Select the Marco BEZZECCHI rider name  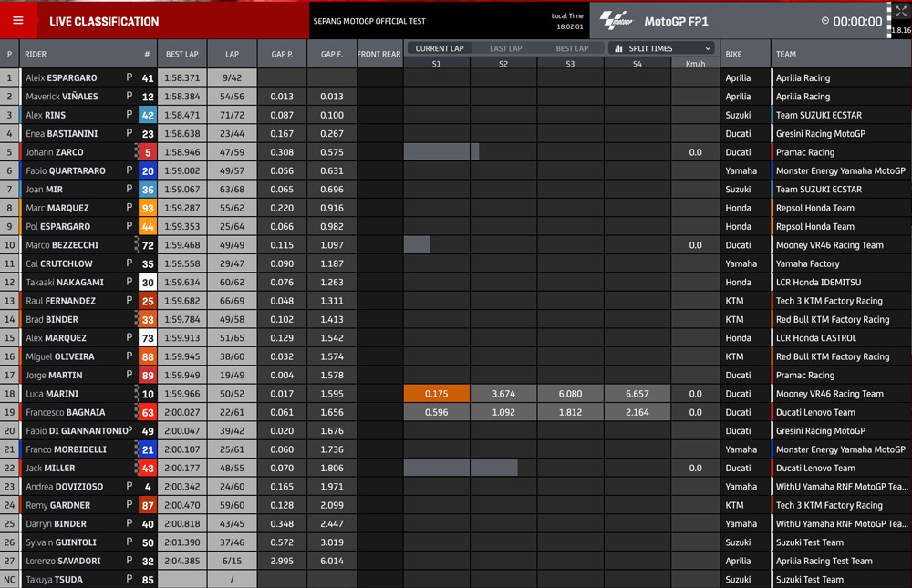pos(62,245)
